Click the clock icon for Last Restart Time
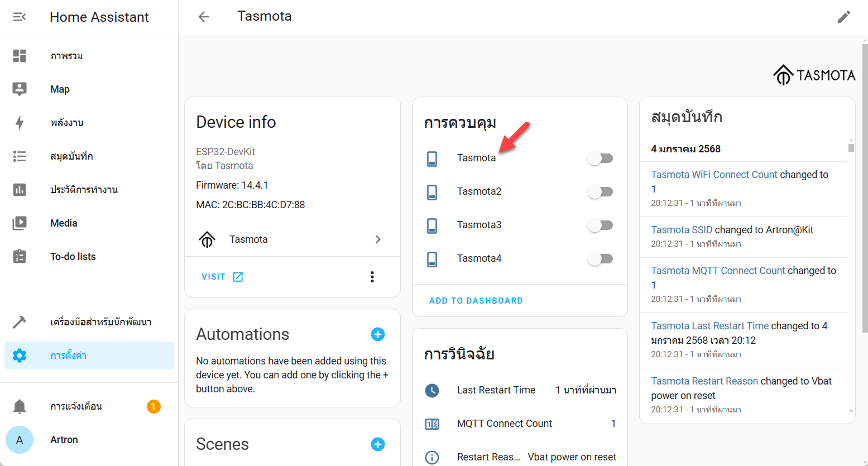868x466 pixels. coord(432,390)
